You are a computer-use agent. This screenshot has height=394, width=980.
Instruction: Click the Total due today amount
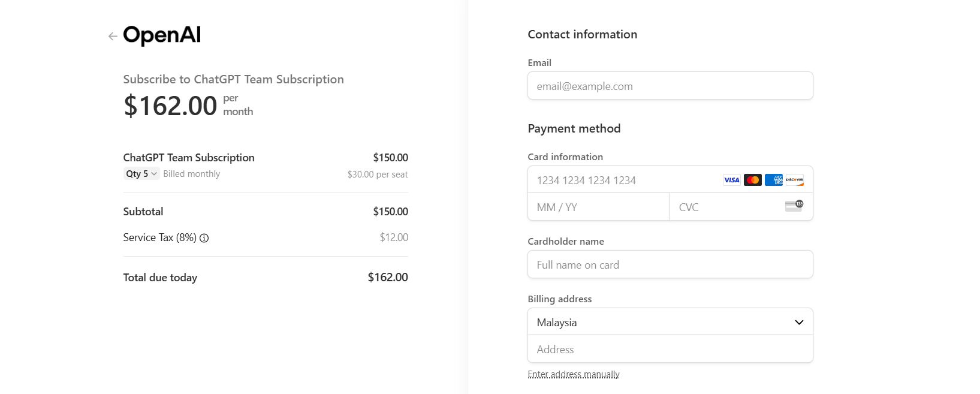(388, 278)
